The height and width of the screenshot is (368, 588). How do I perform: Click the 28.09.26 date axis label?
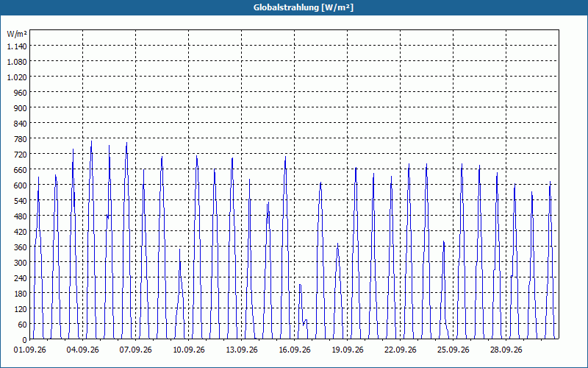coord(506,350)
